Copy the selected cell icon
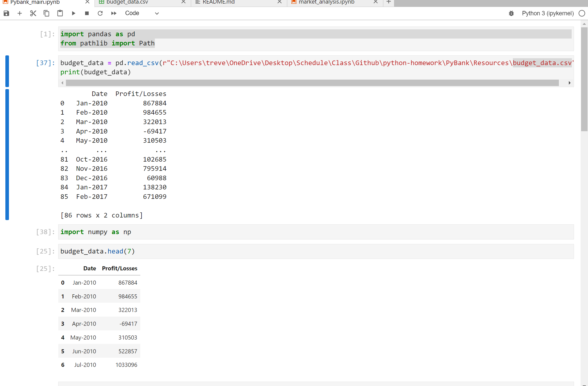Viewport: 588px width, 386px height. (x=46, y=13)
